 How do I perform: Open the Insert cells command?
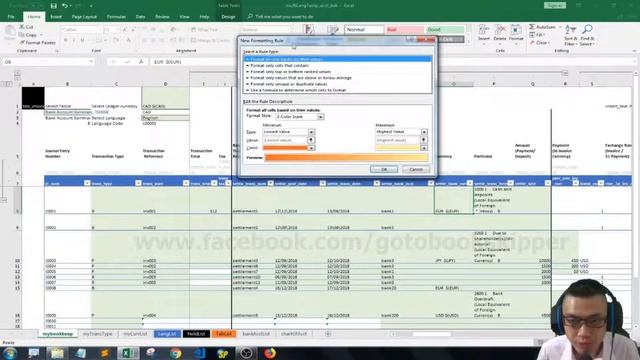click(484, 33)
